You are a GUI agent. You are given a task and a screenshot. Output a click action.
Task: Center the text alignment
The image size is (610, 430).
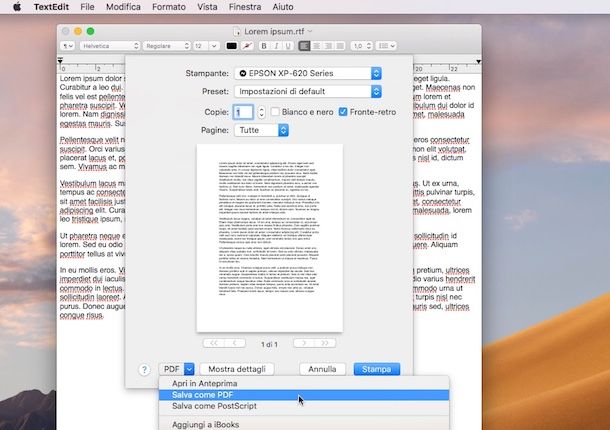tap(316, 46)
